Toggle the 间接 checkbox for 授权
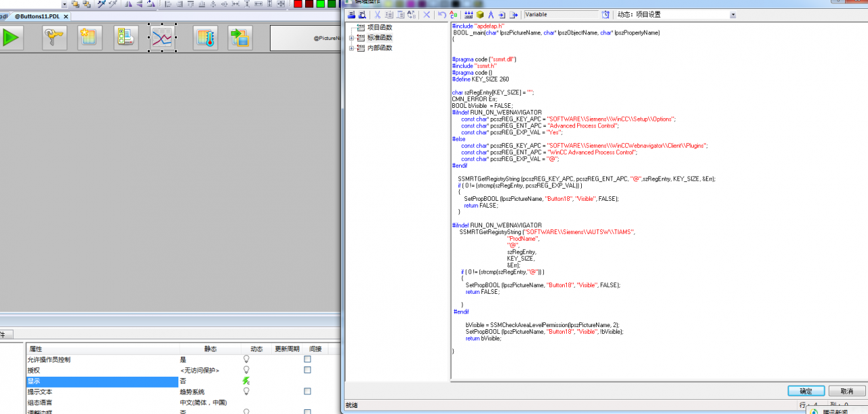 (307, 370)
